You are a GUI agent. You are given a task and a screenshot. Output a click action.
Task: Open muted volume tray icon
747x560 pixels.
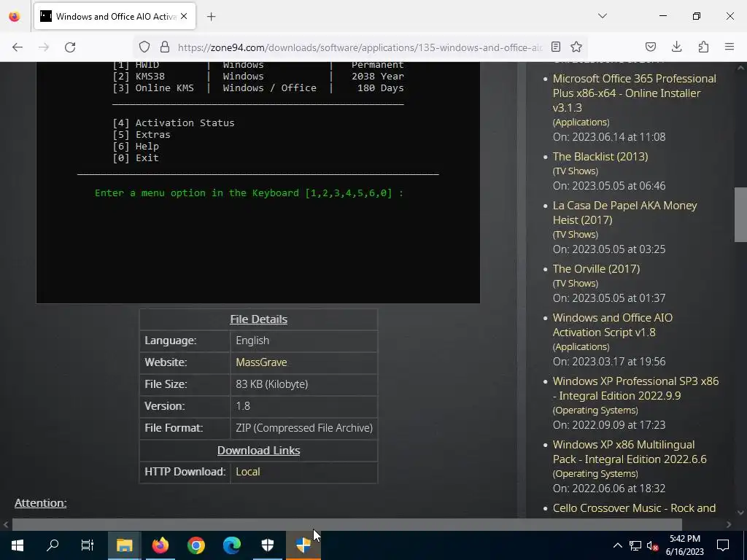pos(652,545)
